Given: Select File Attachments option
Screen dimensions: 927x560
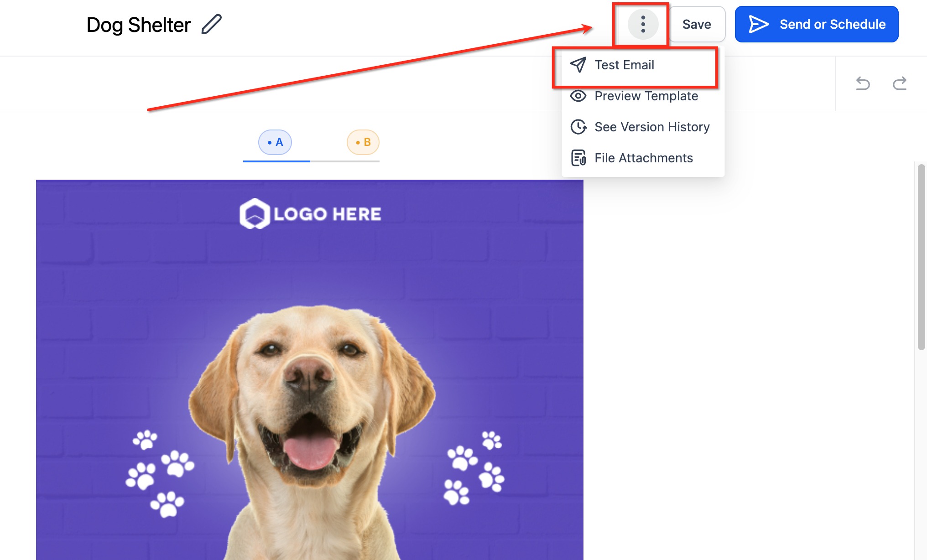Looking at the screenshot, I should tap(643, 158).
